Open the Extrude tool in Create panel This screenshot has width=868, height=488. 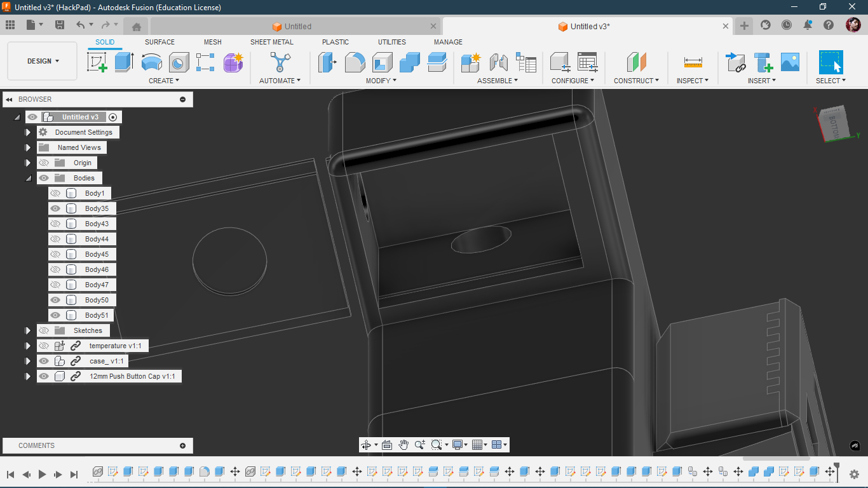(x=123, y=62)
